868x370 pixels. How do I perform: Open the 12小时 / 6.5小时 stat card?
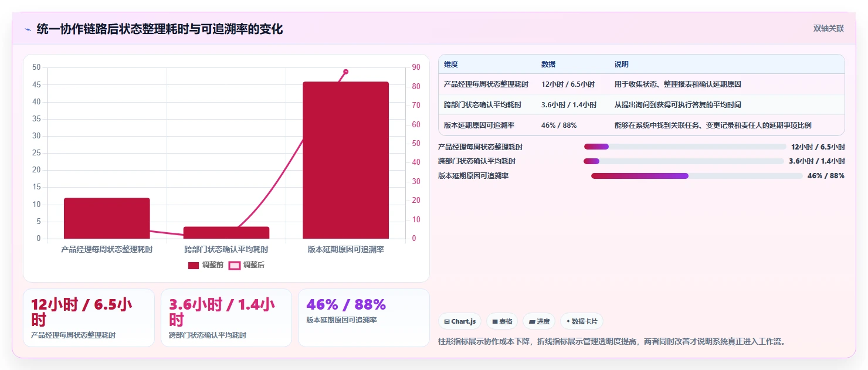(x=89, y=318)
